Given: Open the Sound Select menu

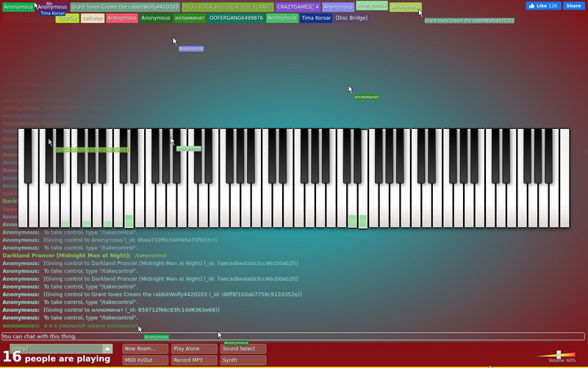Looking at the screenshot, I should pyautogui.click(x=243, y=349).
